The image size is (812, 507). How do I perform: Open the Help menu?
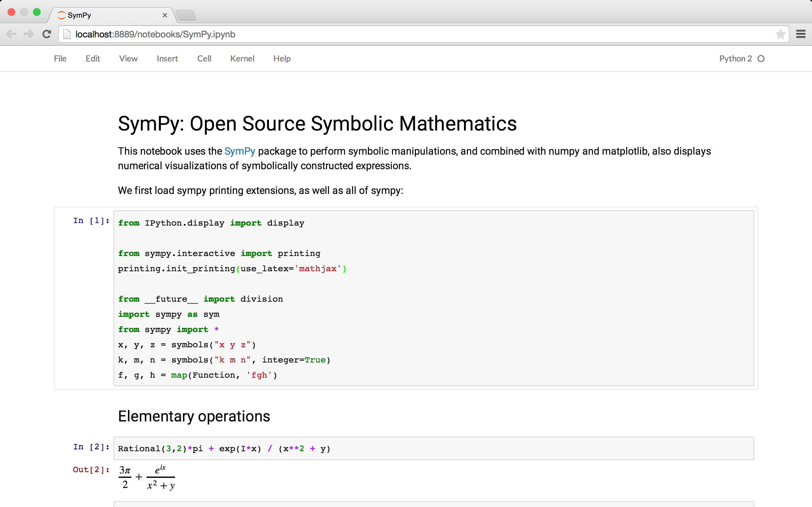[x=282, y=59]
